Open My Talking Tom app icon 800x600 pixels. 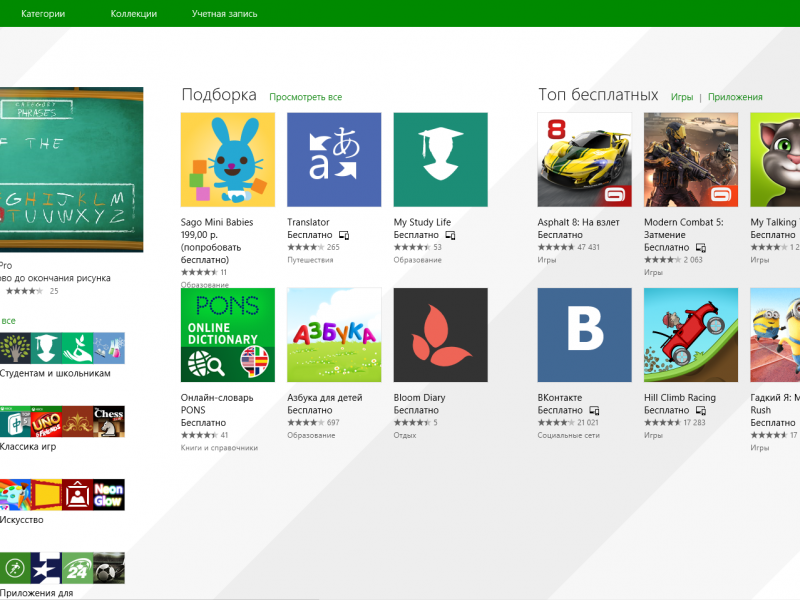click(775, 160)
